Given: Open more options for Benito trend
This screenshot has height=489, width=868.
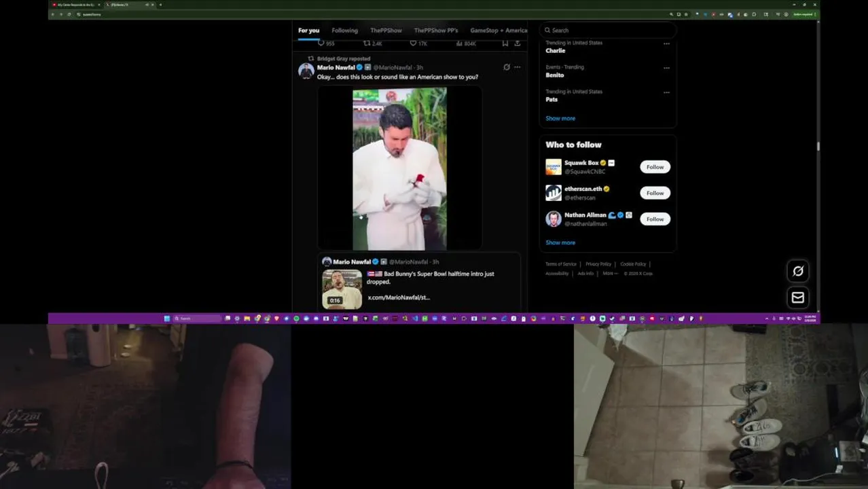Looking at the screenshot, I should click(x=666, y=68).
